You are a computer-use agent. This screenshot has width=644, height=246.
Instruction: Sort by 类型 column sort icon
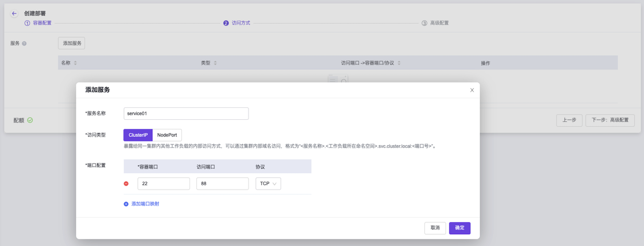(x=215, y=63)
